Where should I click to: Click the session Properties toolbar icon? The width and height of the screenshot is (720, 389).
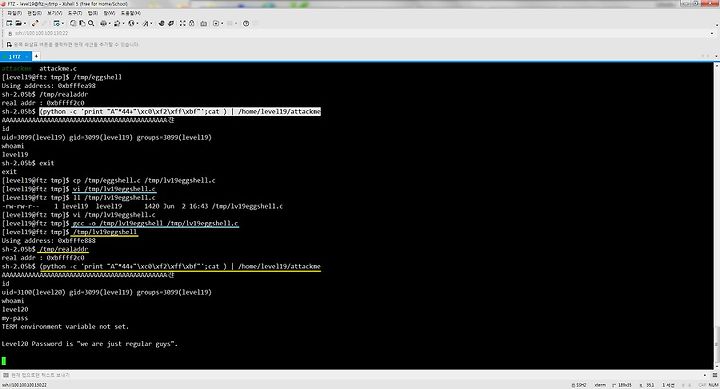[56, 23]
